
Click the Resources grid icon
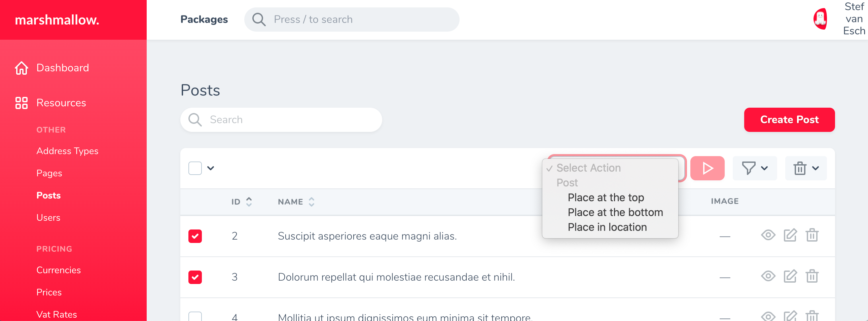tap(22, 103)
